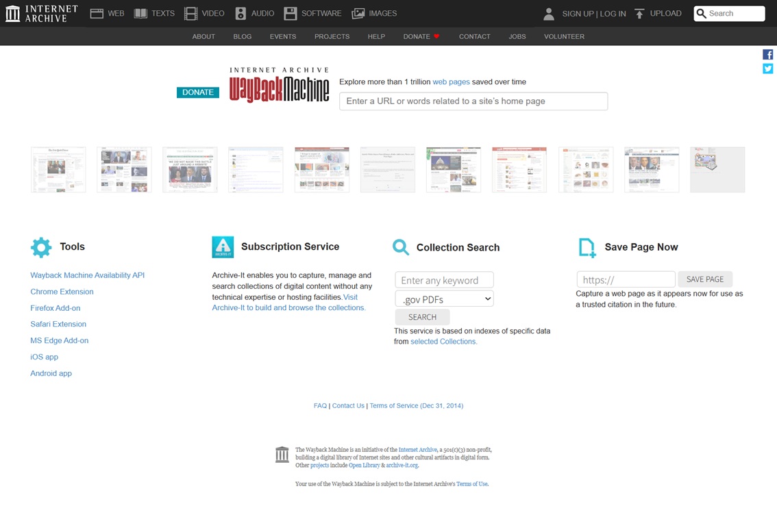The image size is (777, 532).
Task: Focus the Enter any keyword field
Action: coord(444,280)
